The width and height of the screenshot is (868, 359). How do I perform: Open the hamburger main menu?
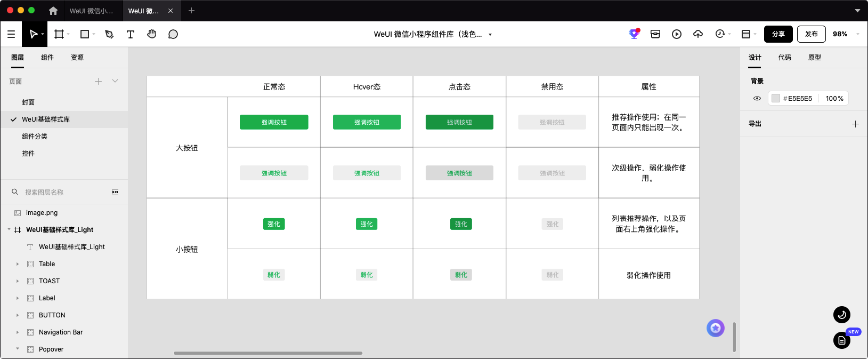[11, 34]
